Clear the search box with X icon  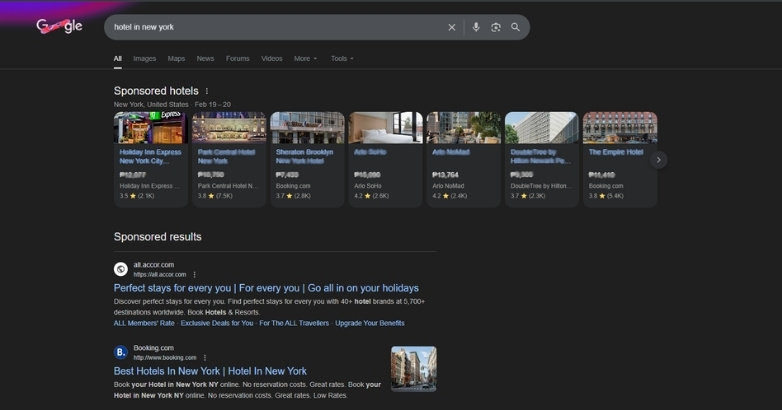[452, 27]
